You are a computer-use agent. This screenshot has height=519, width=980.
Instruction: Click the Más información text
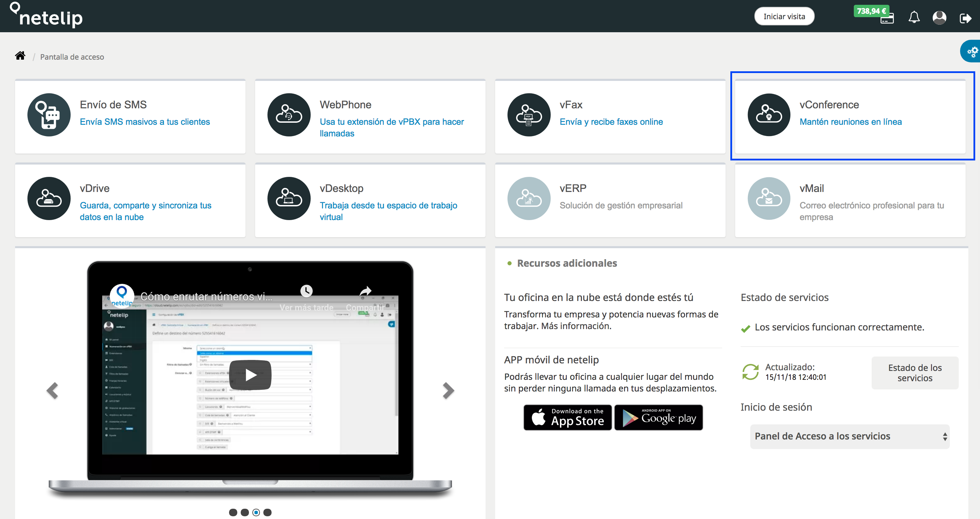click(576, 326)
